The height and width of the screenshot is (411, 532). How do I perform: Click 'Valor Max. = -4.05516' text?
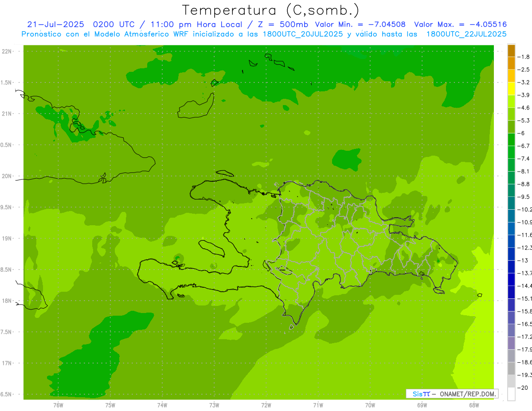460,24
